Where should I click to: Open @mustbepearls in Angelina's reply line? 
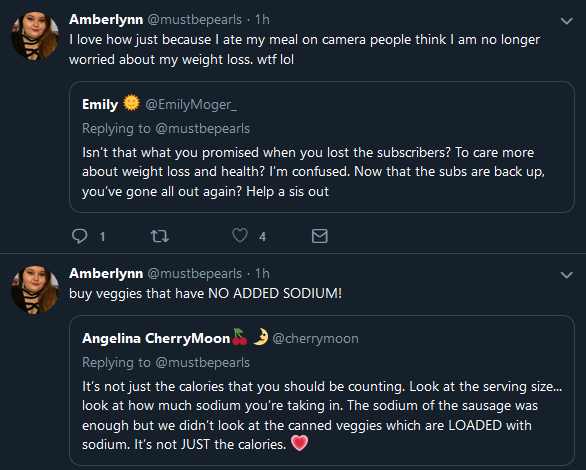[x=203, y=363]
